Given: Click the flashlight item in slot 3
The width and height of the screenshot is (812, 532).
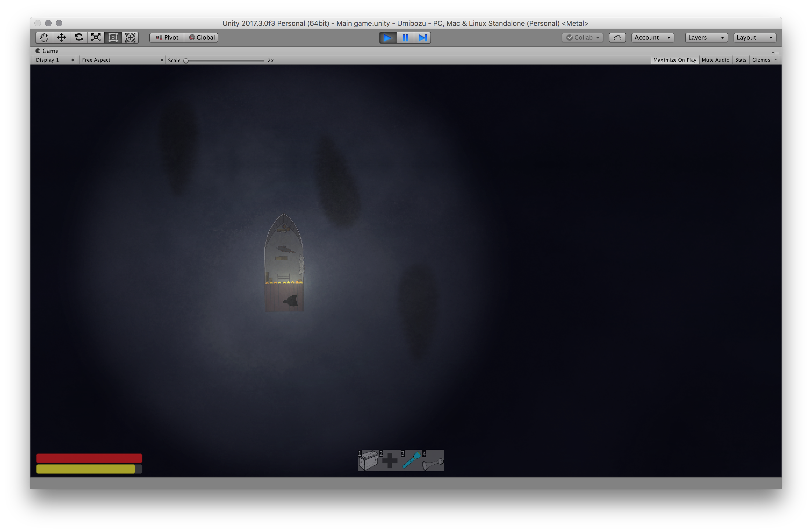Looking at the screenshot, I should tap(412, 461).
